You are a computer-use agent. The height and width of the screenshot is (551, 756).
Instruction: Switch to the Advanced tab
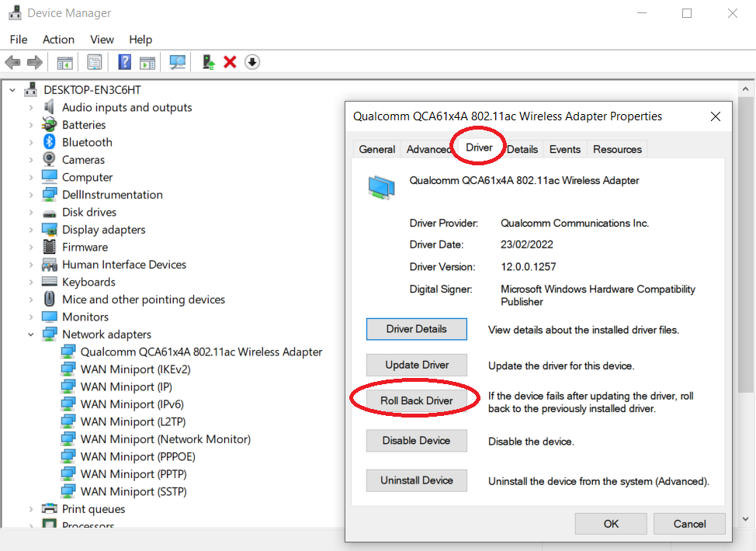point(427,150)
